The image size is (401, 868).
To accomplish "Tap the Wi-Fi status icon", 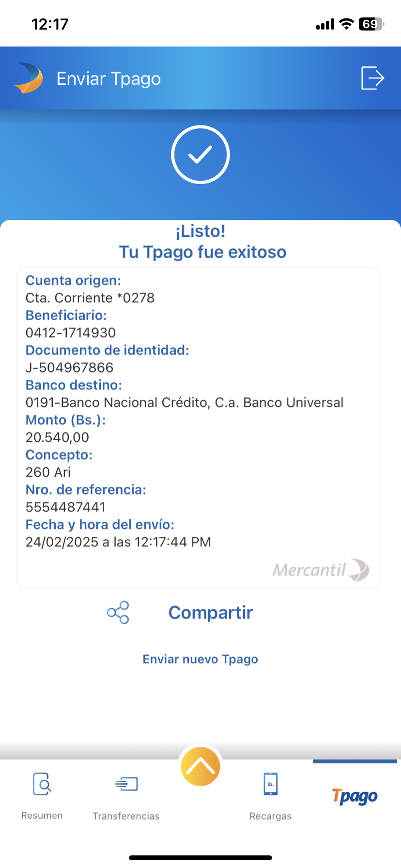I will tap(346, 24).
